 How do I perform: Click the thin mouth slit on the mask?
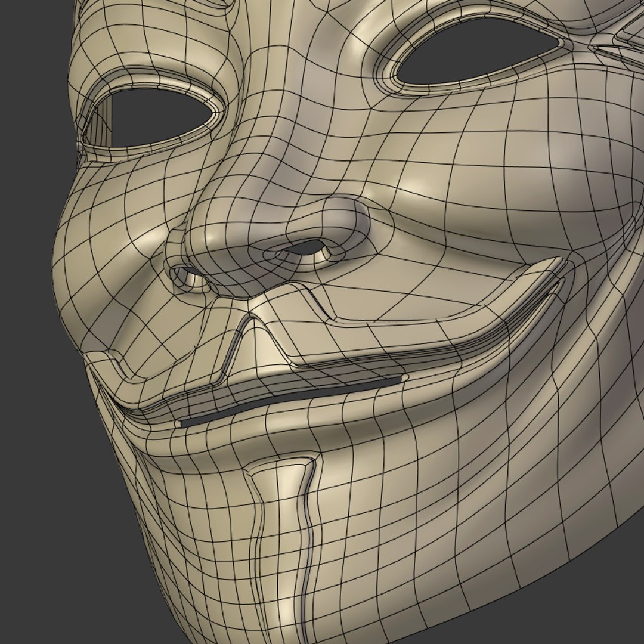coord(292,402)
